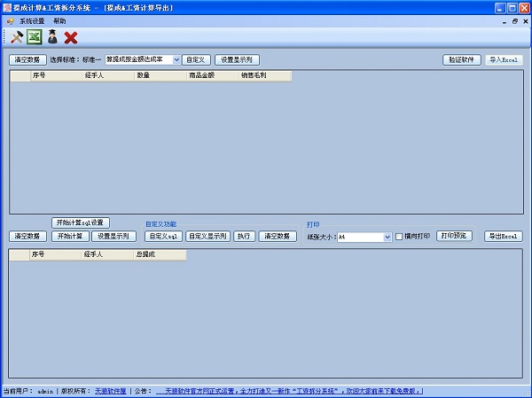The height and width of the screenshot is (398, 532).
Task: Click the 打印预览 button
Action: tap(454, 236)
